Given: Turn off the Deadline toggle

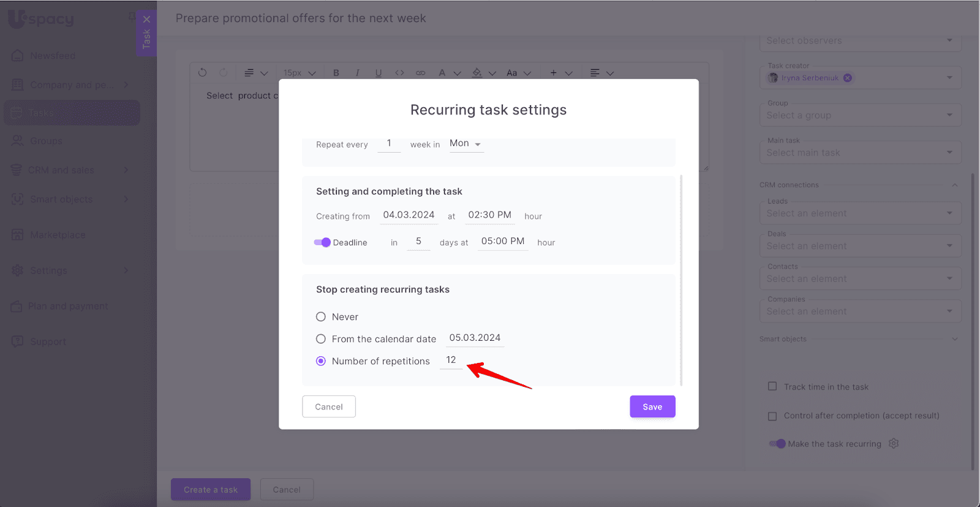Looking at the screenshot, I should tap(322, 242).
